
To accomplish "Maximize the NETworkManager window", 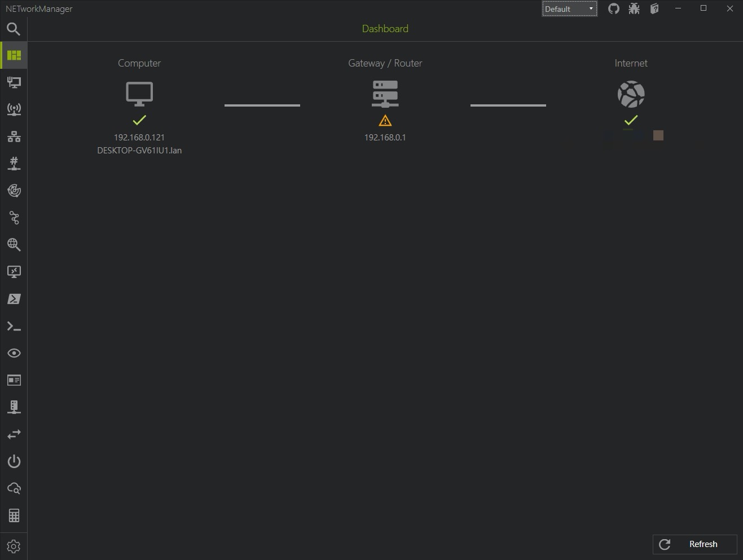I will (704, 8).
